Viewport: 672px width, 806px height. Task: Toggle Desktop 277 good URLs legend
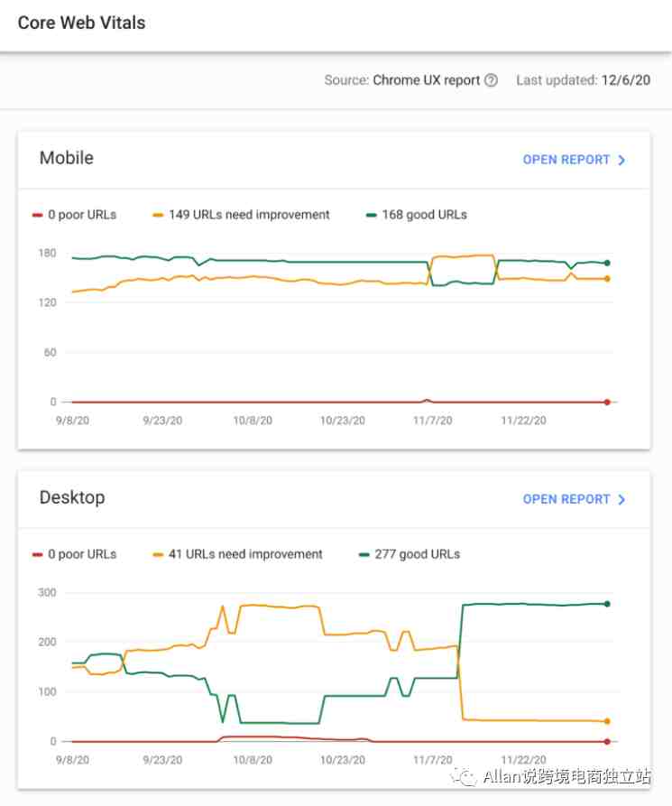click(x=409, y=554)
